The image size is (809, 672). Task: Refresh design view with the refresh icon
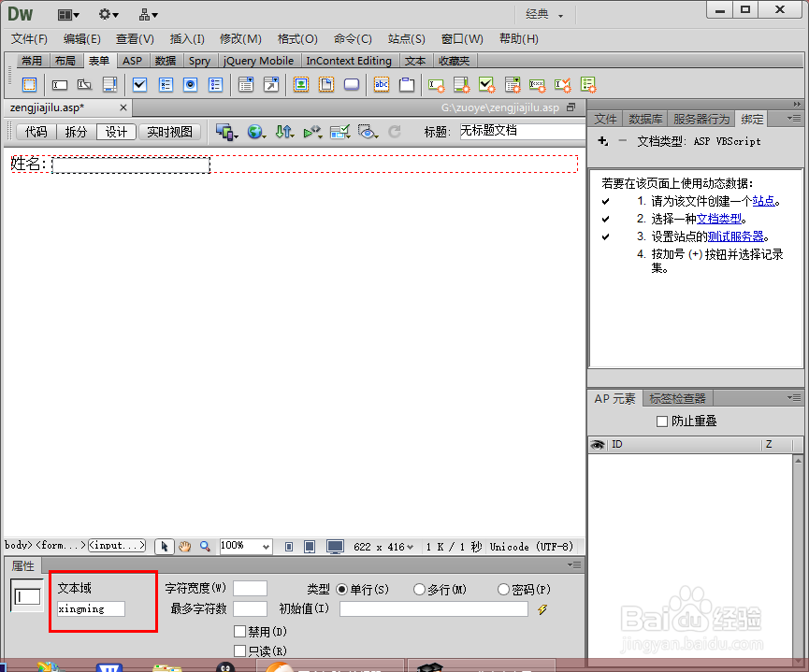[x=395, y=132]
